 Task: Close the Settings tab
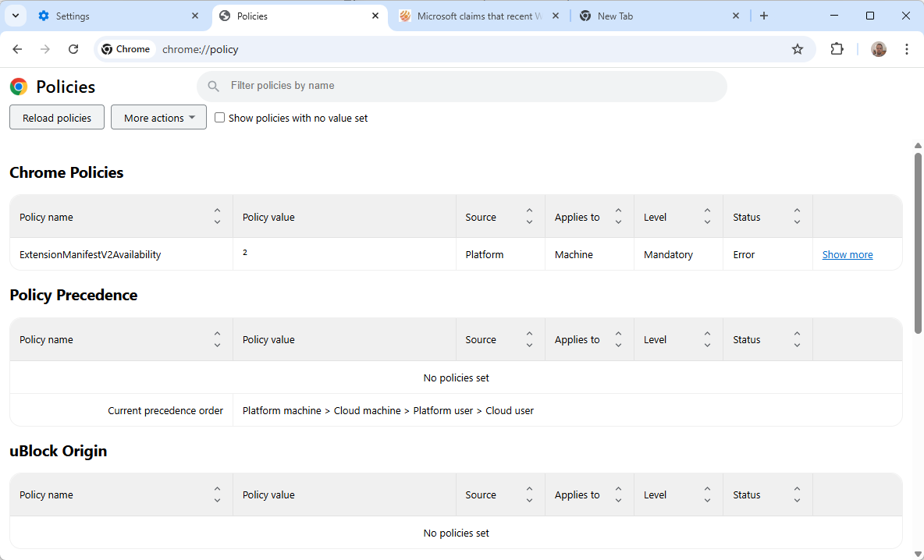tap(195, 16)
